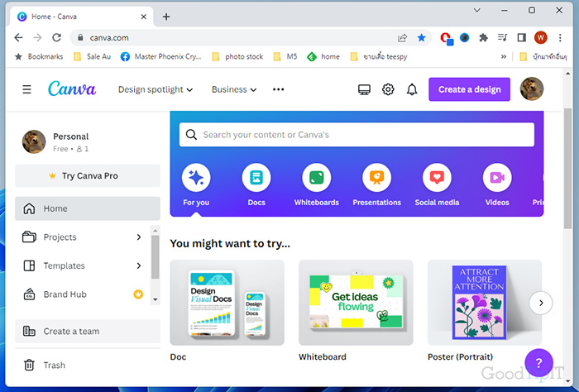Screen dimensions: 579x392
Task: Open the Poster (Portrait) thumbnail
Action: 485,303
